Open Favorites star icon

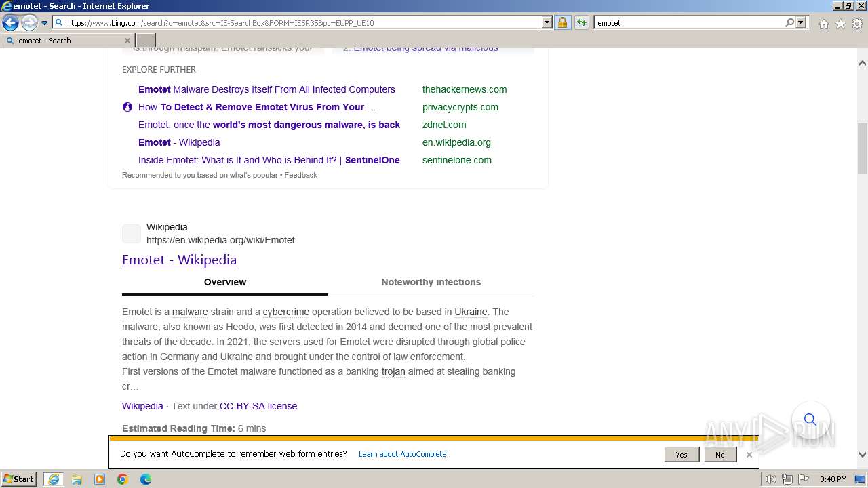pos(840,24)
